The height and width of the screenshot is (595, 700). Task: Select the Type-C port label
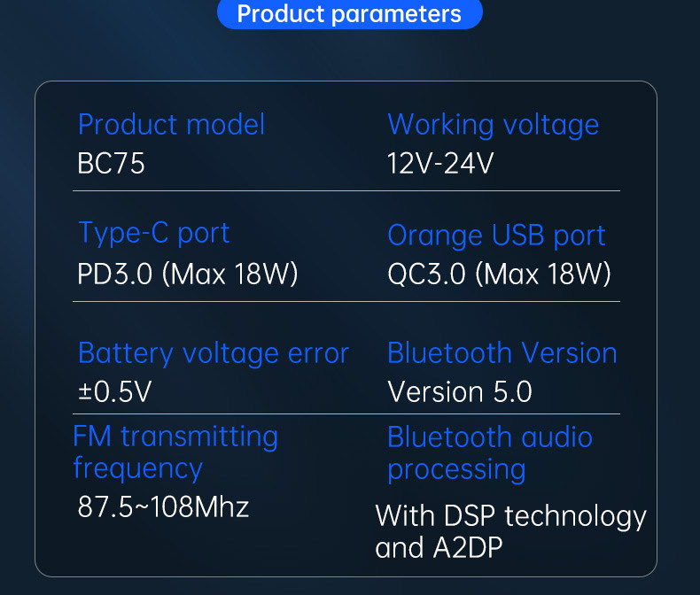pos(154,234)
